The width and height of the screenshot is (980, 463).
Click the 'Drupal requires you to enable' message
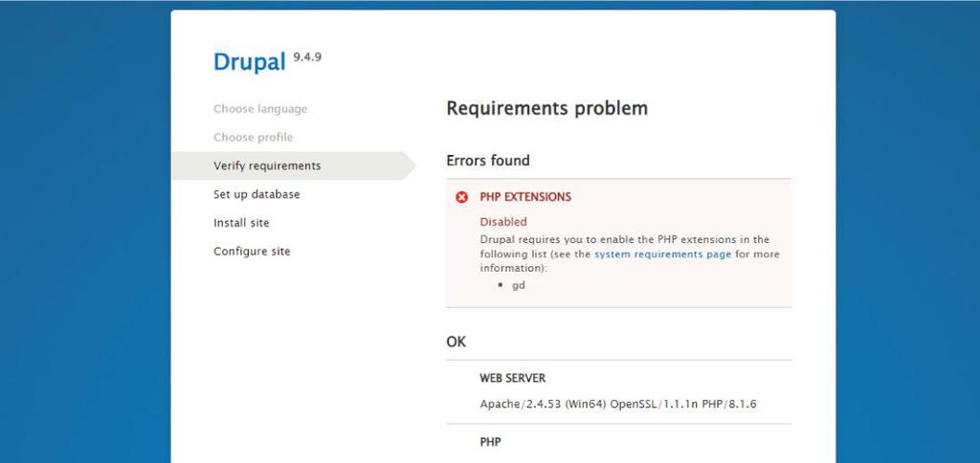coord(624,239)
